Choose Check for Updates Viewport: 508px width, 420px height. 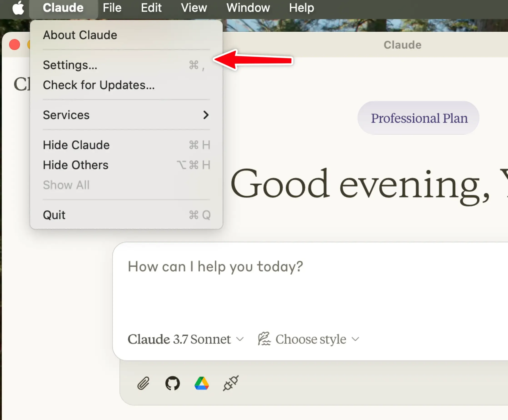point(99,85)
